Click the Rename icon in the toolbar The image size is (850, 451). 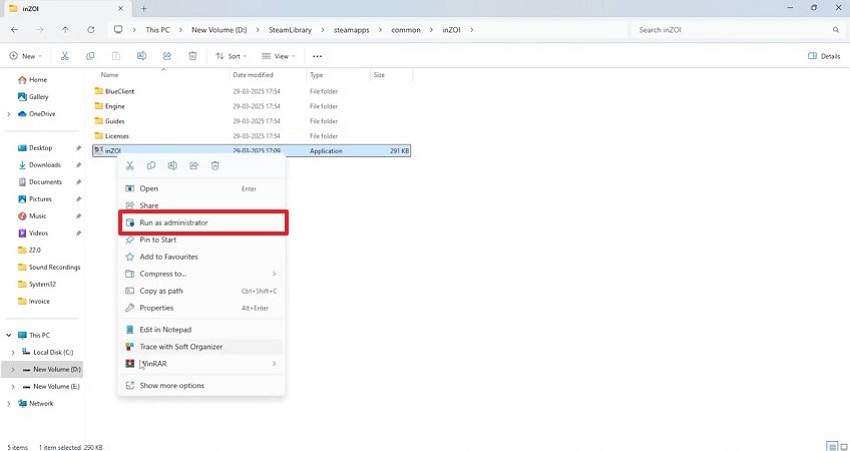click(x=141, y=56)
